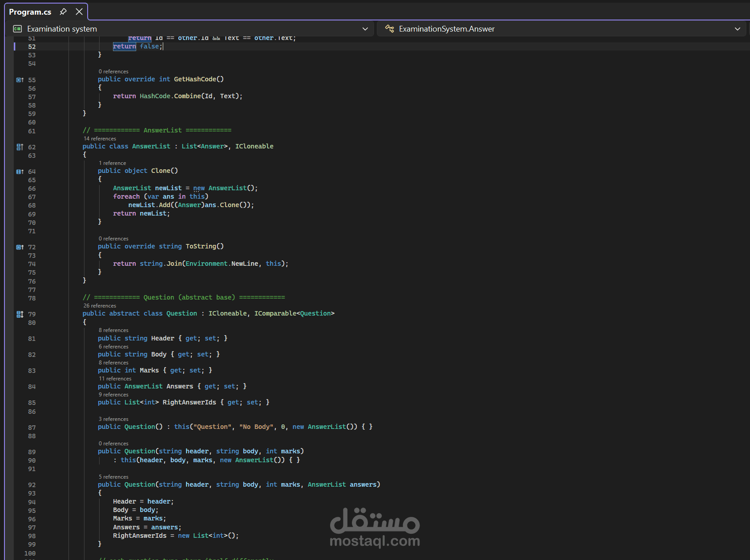Screen dimensions: 750x560
Task: Open the 1 reference lens above Clone
Action: tap(112, 163)
